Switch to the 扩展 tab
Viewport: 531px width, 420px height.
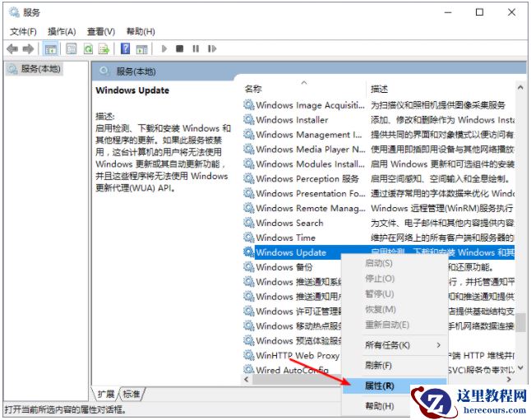106,394
